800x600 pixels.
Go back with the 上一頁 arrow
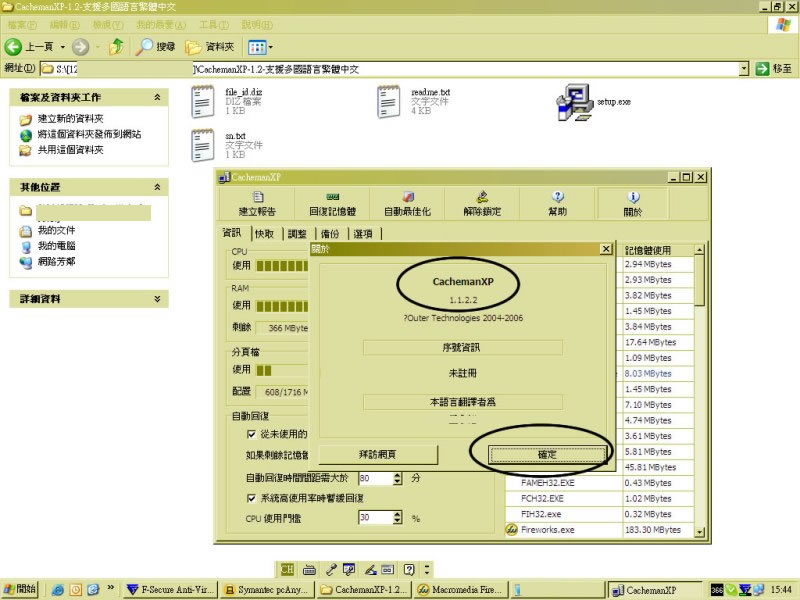click(13, 47)
